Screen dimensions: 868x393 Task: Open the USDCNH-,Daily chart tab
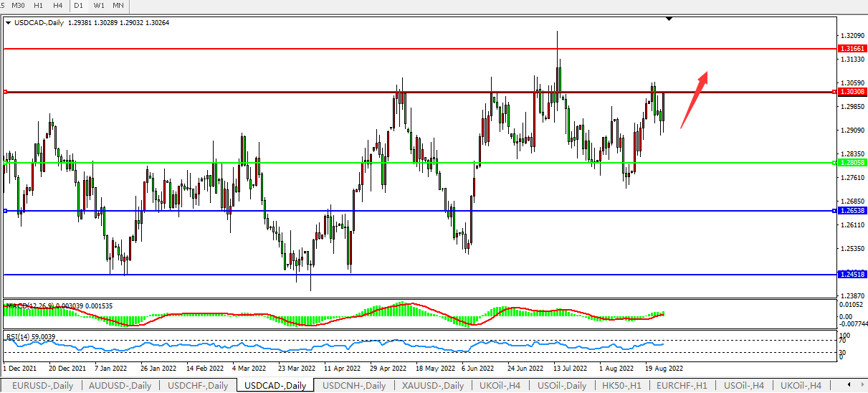[x=354, y=386]
